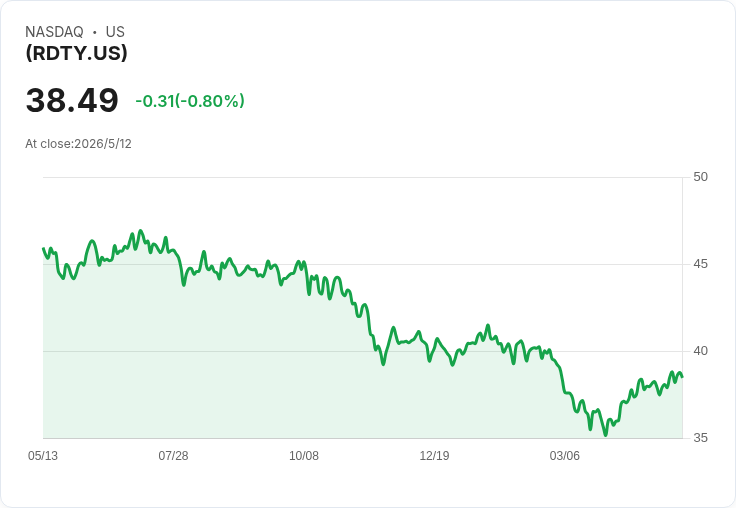Click the 35 y-axis price label
Viewport: 736px width, 508px height.
(x=700, y=438)
